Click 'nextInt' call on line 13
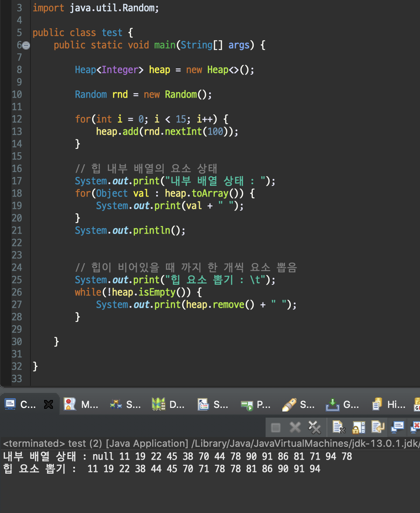 184,132
